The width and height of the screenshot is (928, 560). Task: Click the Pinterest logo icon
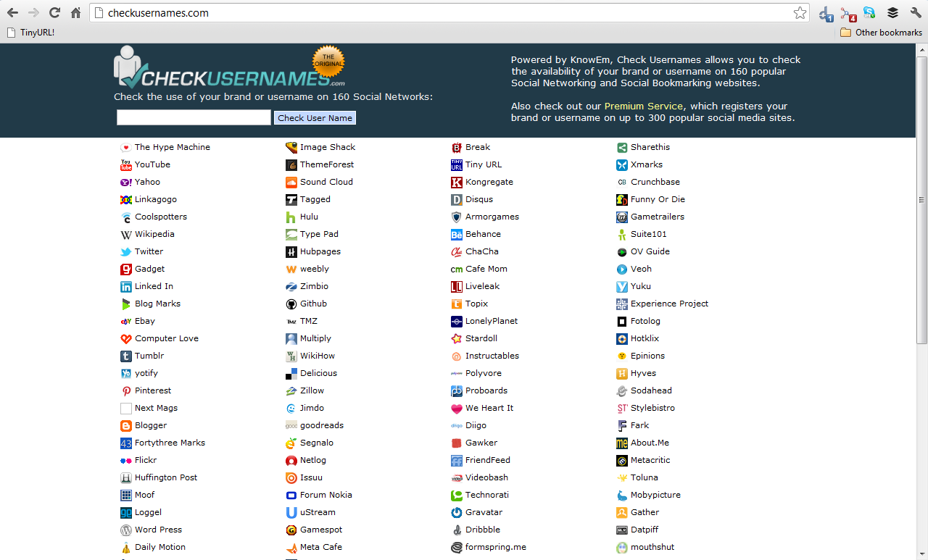tap(126, 390)
